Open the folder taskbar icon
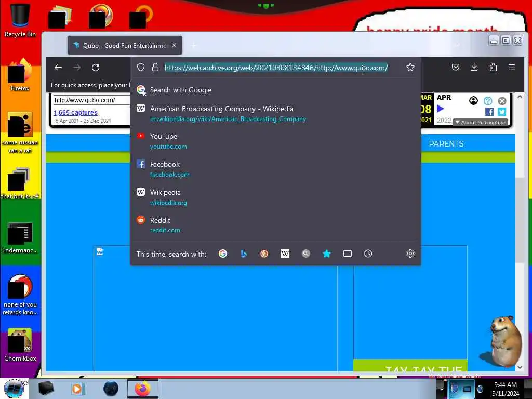 [x=46, y=389]
